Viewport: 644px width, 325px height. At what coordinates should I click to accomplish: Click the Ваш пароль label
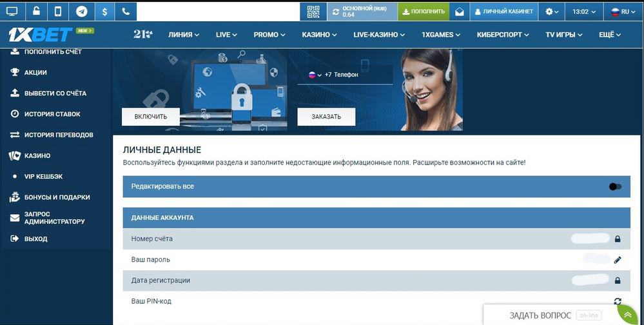click(x=151, y=260)
